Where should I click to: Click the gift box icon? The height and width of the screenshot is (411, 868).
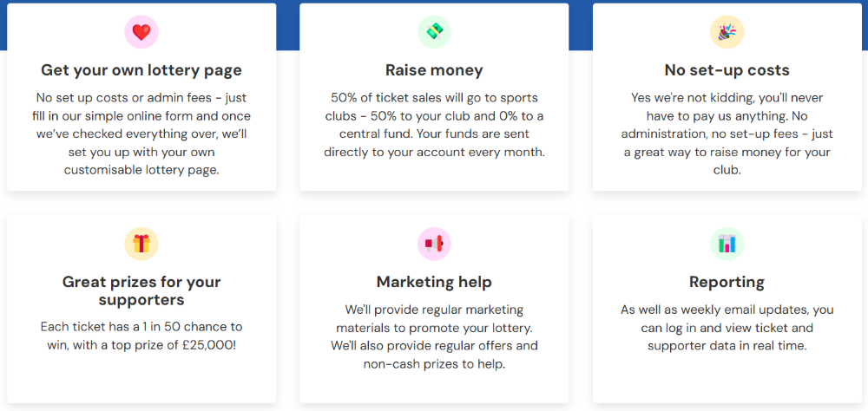coord(141,245)
